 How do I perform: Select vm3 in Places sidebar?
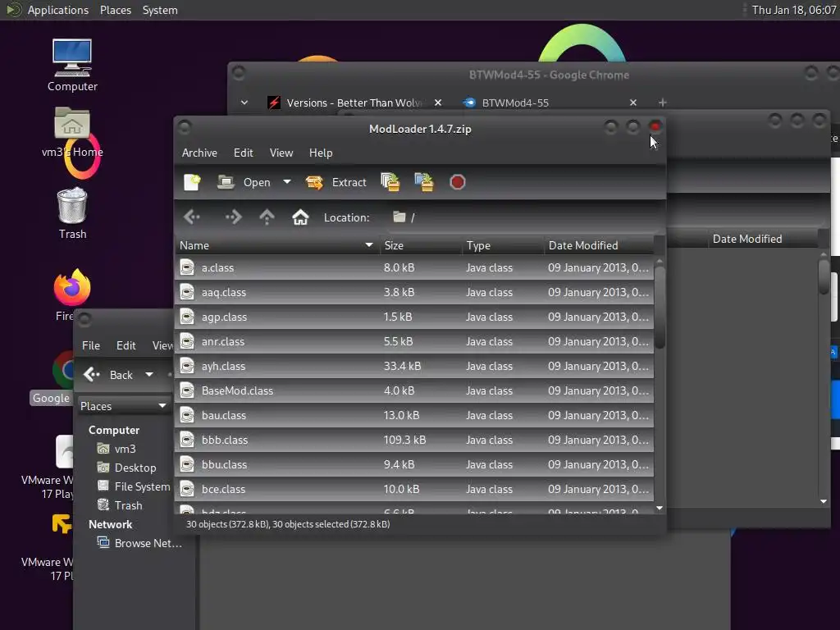[x=116, y=449]
